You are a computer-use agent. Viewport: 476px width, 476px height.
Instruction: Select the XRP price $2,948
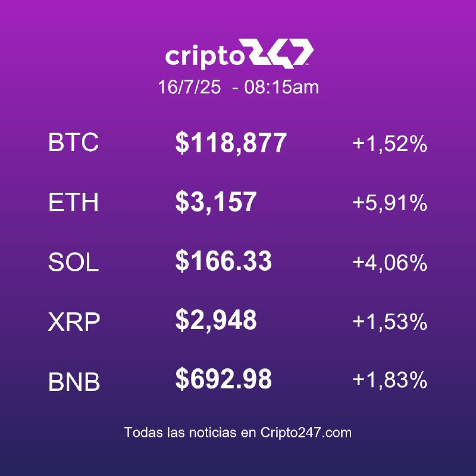coord(216,321)
